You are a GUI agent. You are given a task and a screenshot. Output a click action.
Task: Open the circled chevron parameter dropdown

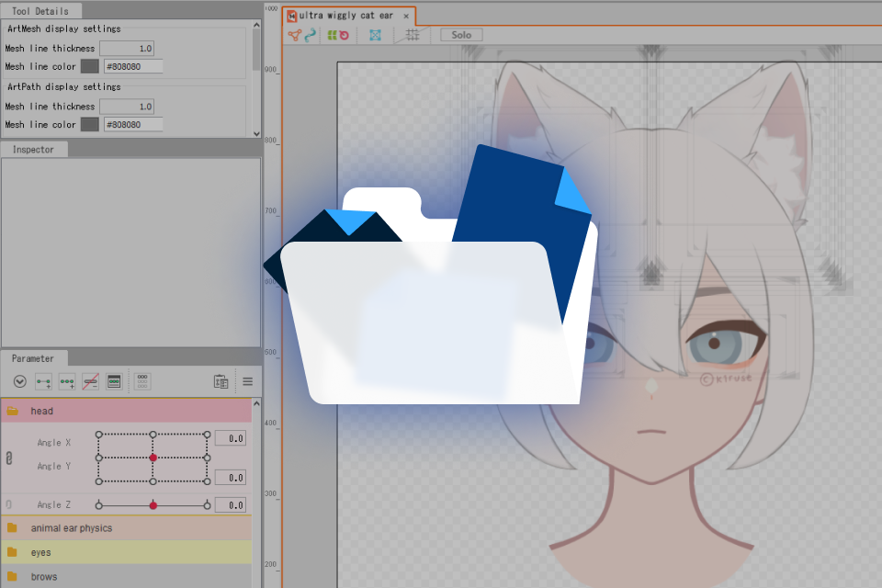[19, 381]
